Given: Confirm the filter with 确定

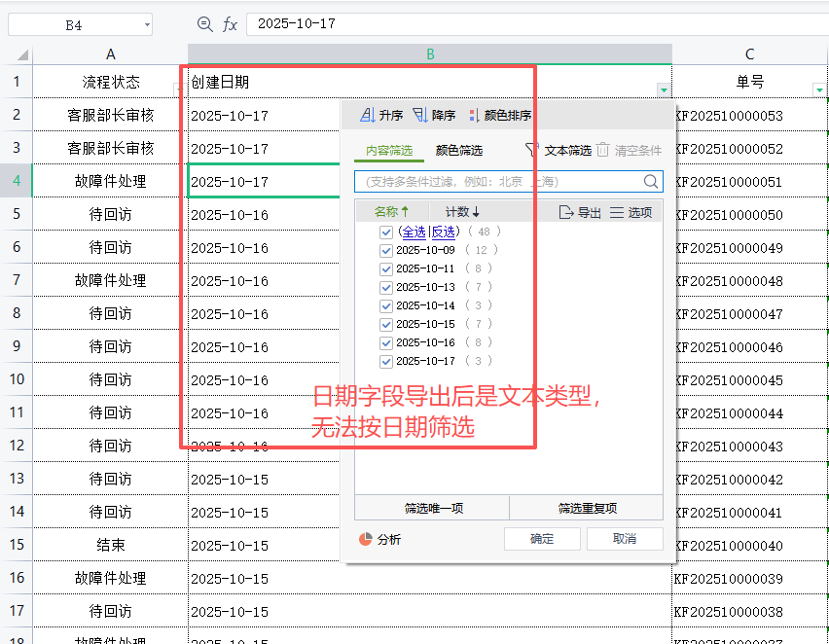Looking at the screenshot, I should pyautogui.click(x=542, y=539).
